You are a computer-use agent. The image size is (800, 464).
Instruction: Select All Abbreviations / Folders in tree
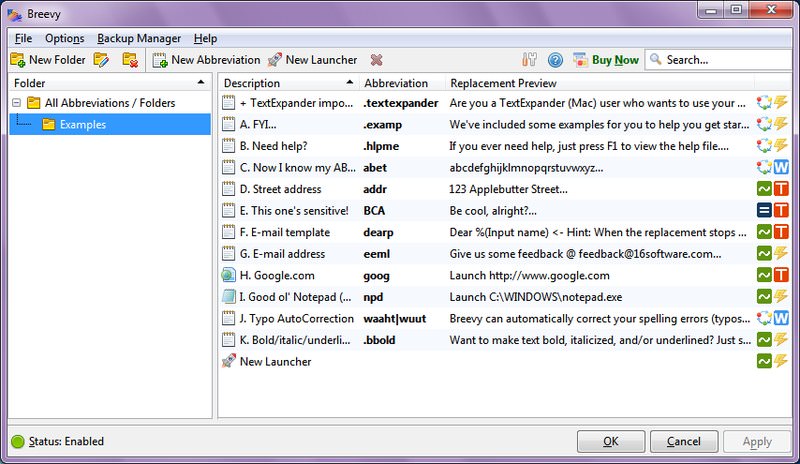point(110,103)
